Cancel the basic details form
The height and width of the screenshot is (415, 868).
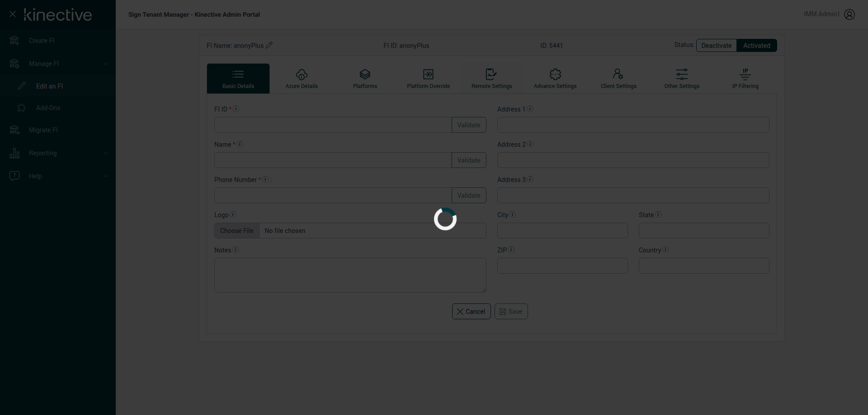471,312
